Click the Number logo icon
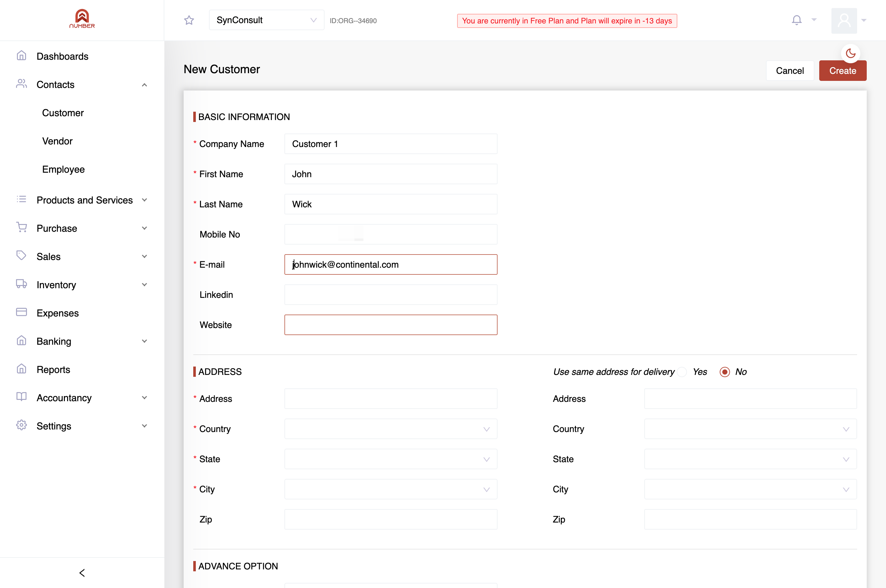 click(82, 19)
